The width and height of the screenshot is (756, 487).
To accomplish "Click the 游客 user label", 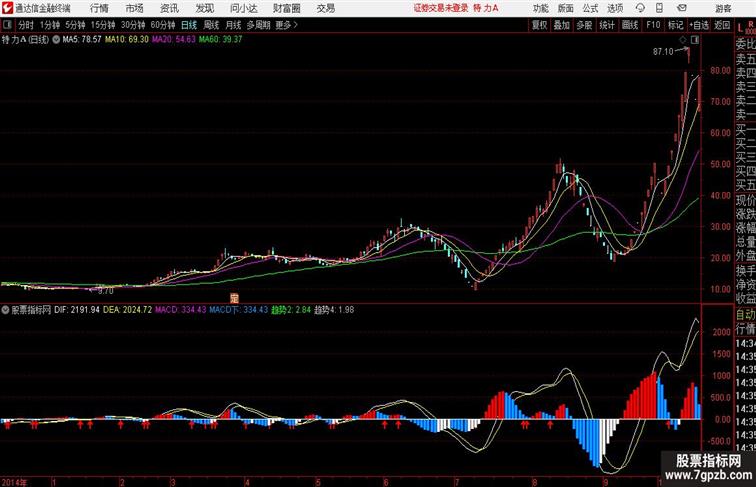I will [x=723, y=8].
